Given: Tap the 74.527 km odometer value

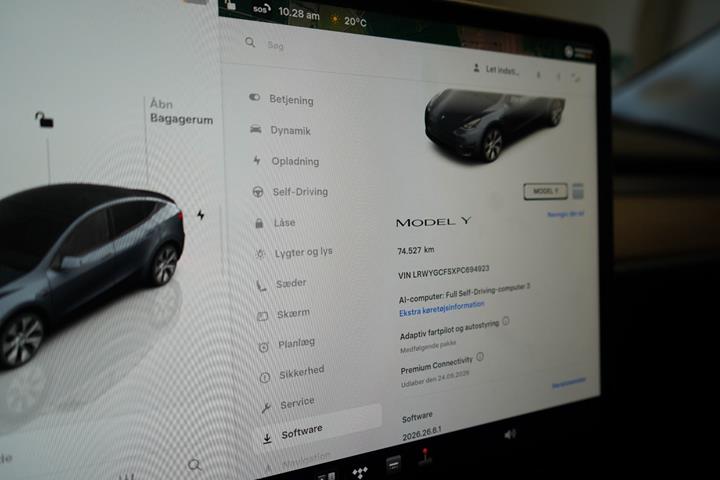Looking at the screenshot, I should 416,250.
